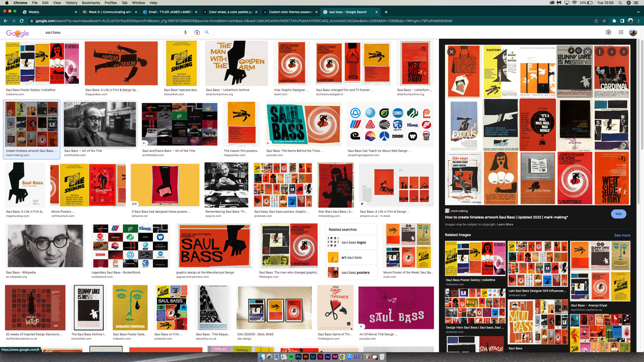644x362 pixels.
Task: Click the address bar URL
Action: tap(244, 21)
